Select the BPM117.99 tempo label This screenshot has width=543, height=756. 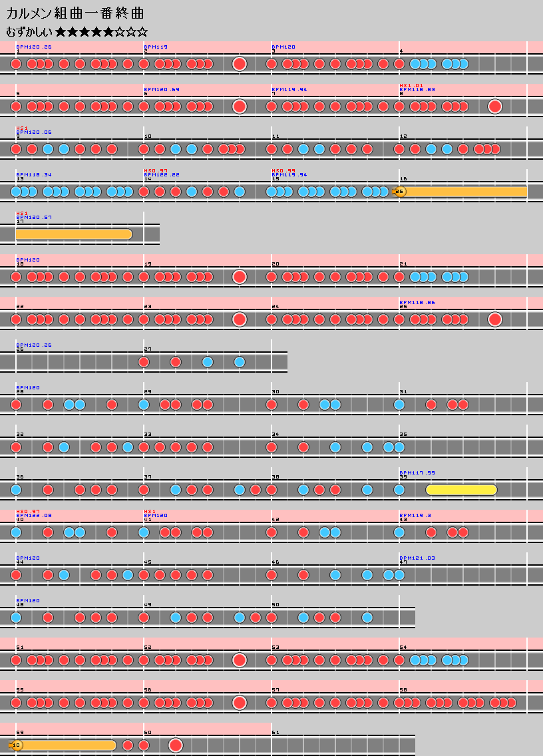click(x=417, y=472)
